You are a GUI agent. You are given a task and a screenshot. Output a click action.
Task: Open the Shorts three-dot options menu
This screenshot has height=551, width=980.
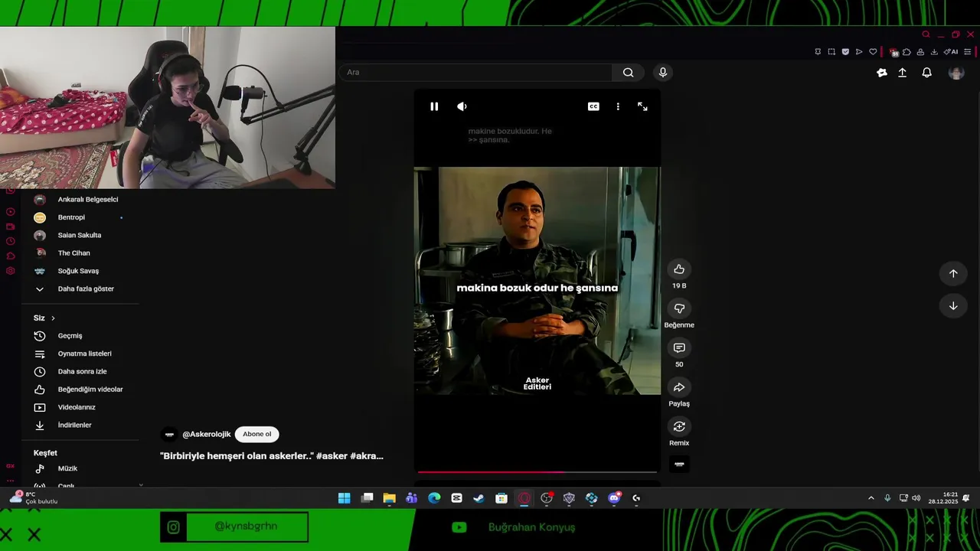[x=618, y=106]
